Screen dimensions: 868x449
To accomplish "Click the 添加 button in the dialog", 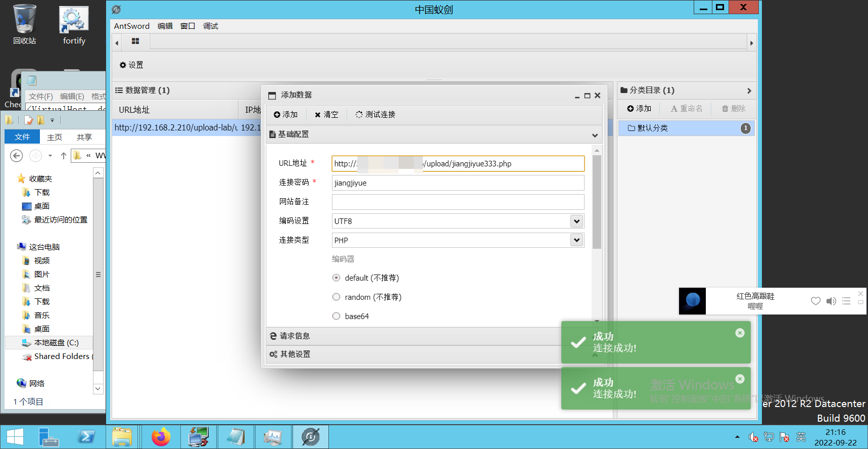I will pyautogui.click(x=285, y=115).
